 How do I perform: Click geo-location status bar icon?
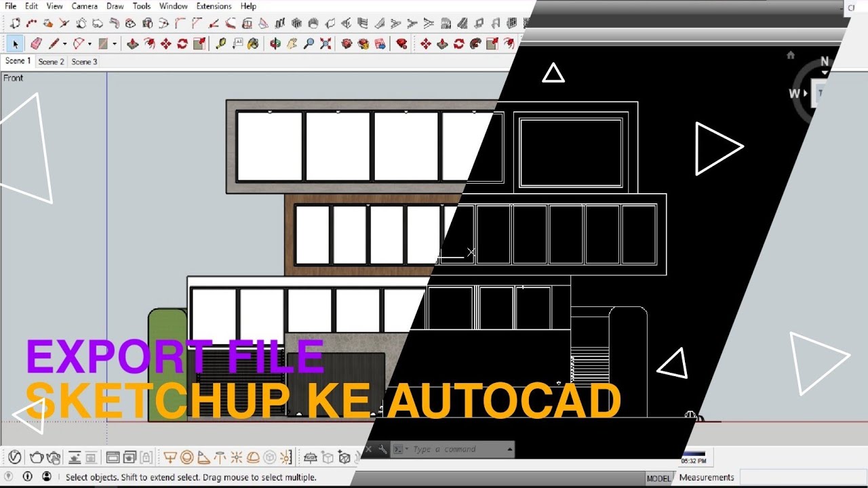[x=9, y=476]
